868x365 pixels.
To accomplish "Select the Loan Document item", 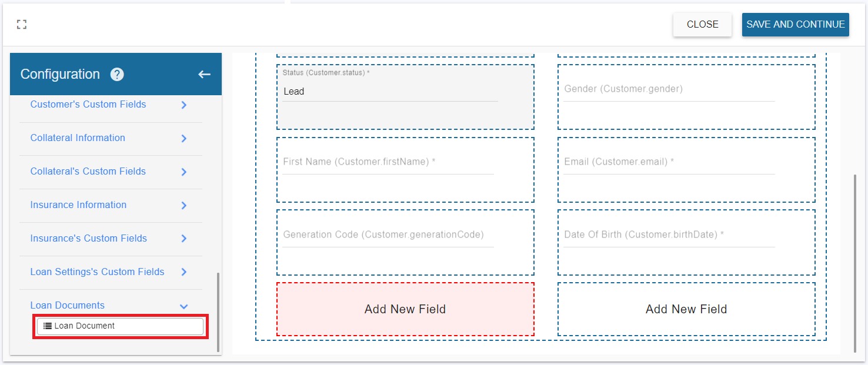I will point(120,326).
